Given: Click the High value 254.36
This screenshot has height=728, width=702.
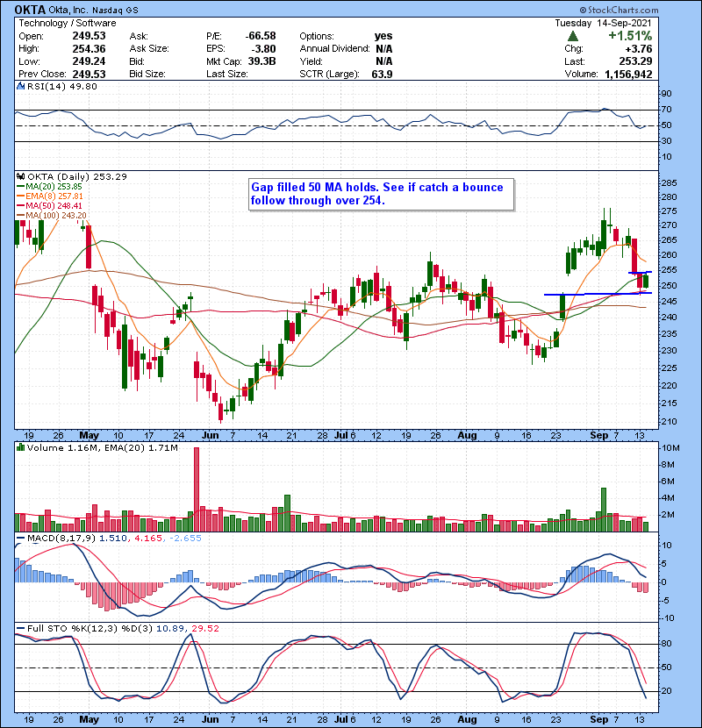Looking at the screenshot, I should click(89, 49).
